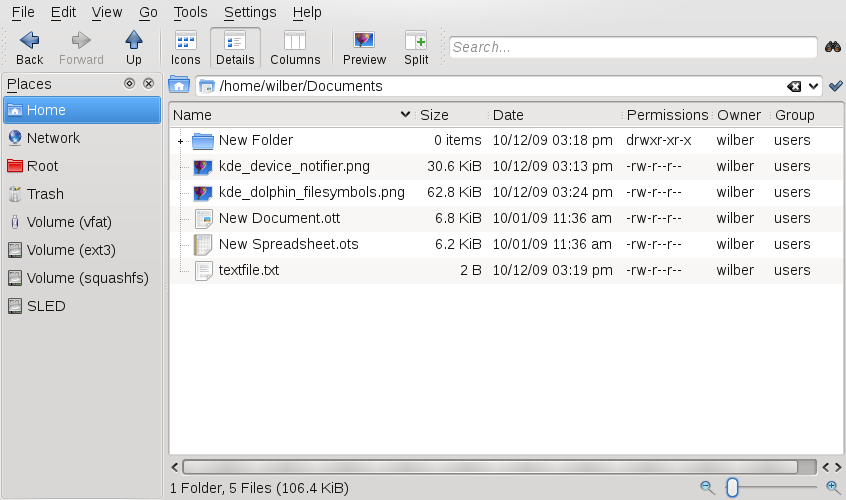This screenshot has height=500, width=846.
Task: Expand the New Folder tree node
Action: (180, 141)
